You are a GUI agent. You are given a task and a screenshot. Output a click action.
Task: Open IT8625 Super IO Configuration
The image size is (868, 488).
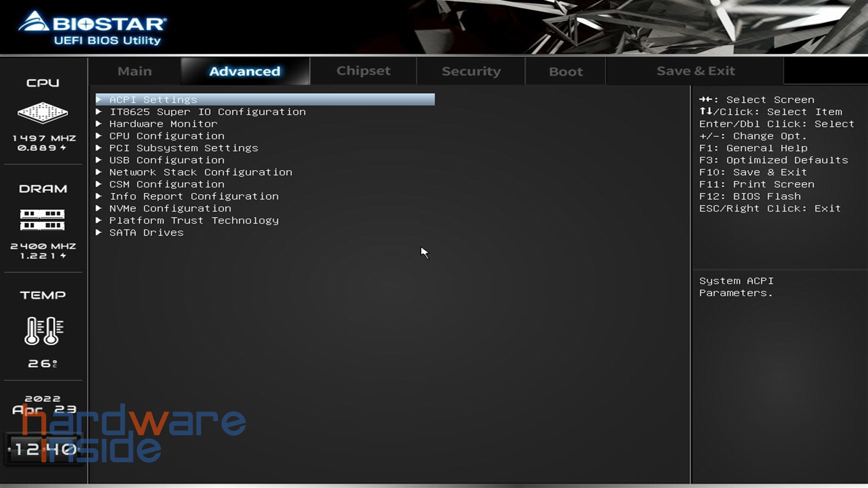coord(208,112)
